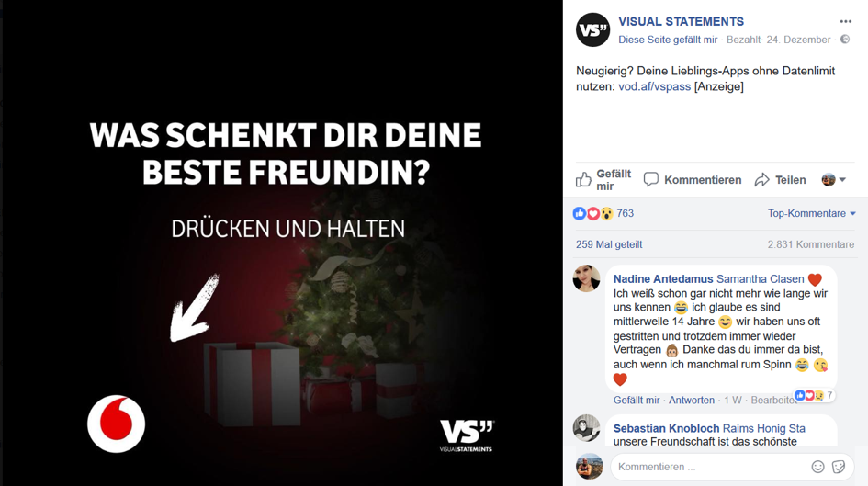Click the Kommentieren speech bubble icon
The image size is (868, 486).
[651, 179]
